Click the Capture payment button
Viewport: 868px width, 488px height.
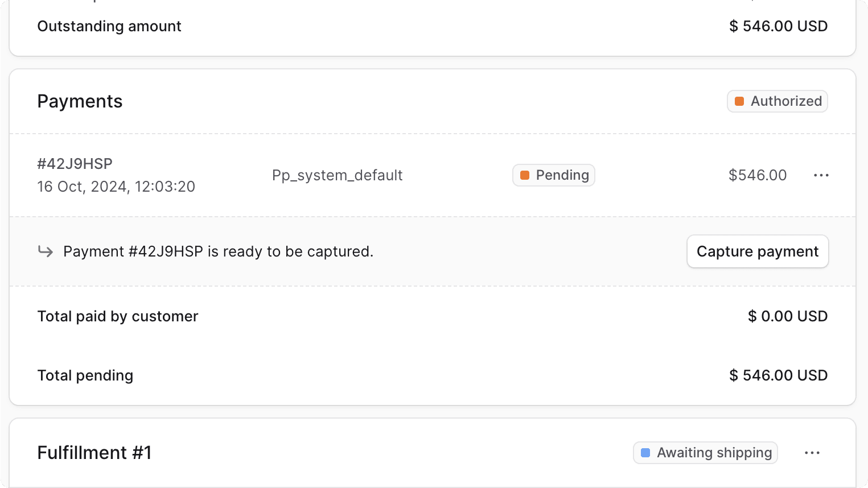tap(758, 251)
